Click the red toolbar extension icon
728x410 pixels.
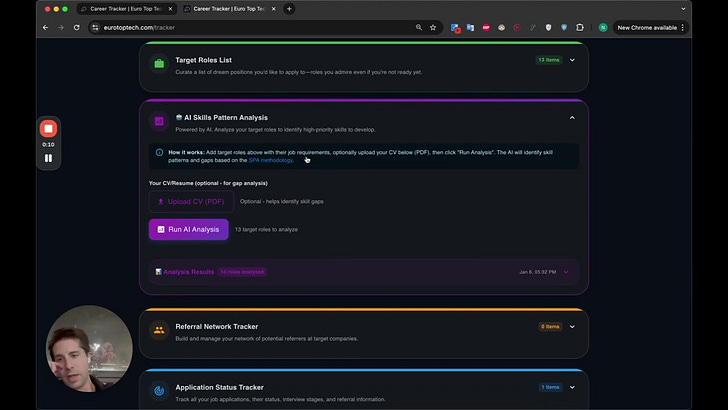click(486, 27)
